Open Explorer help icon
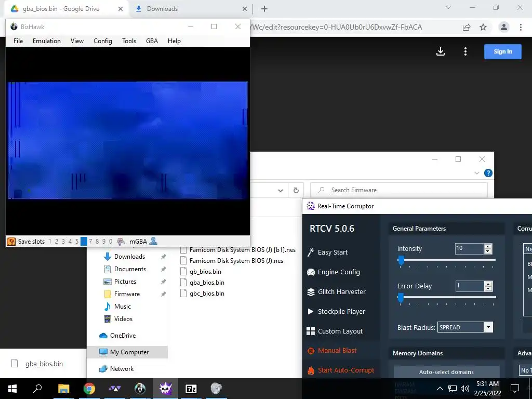The width and height of the screenshot is (532, 399). click(488, 173)
